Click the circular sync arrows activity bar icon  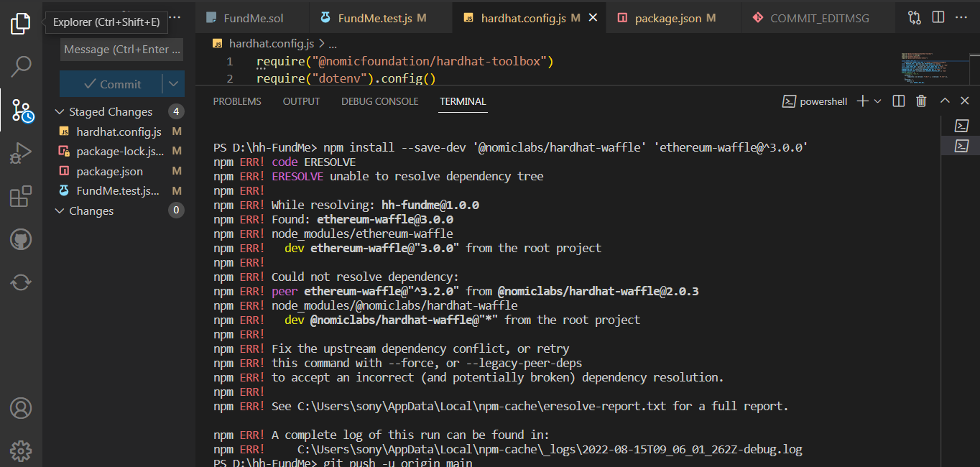pos(21,282)
